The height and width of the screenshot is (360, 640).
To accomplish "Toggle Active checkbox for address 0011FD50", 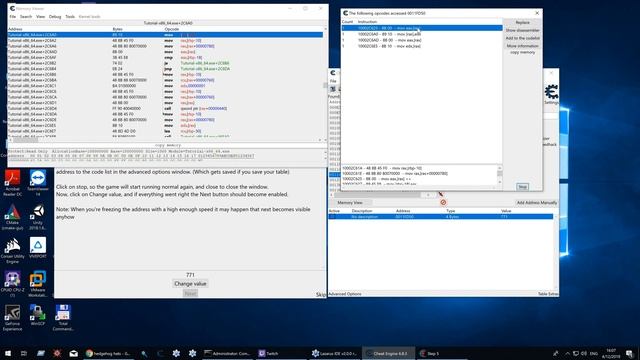I will tap(332, 217).
